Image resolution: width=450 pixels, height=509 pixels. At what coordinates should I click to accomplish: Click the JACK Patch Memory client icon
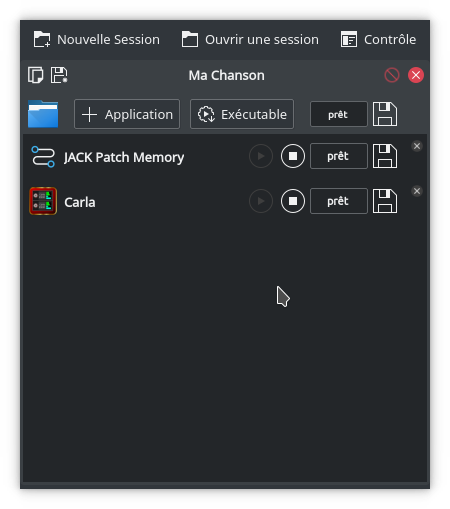point(43,156)
